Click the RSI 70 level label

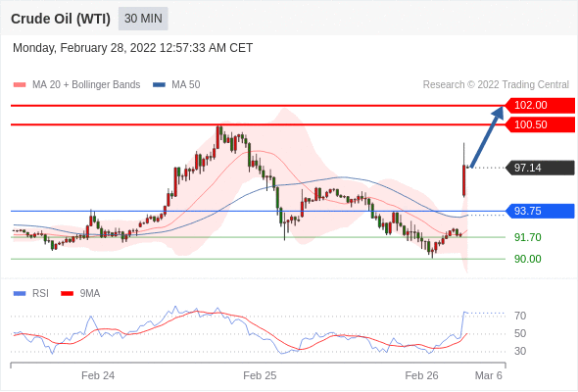pos(520,316)
